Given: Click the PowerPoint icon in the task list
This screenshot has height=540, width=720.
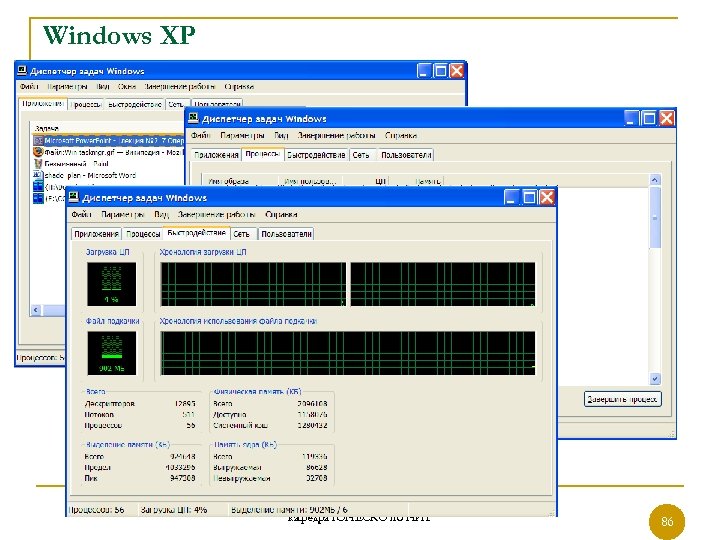Looking at the screenshot, I should 39,141.
